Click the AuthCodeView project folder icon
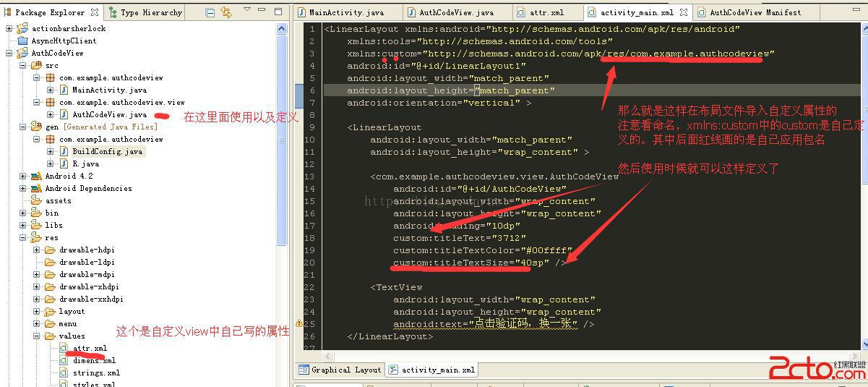The image size is (868, 387). coord(22,53)
